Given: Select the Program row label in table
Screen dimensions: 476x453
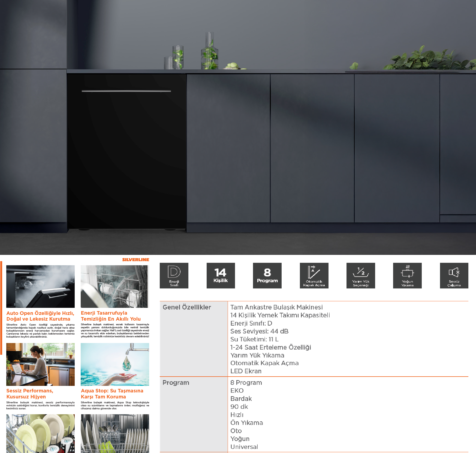Looking at the screenshot, I should pos(176,383).
